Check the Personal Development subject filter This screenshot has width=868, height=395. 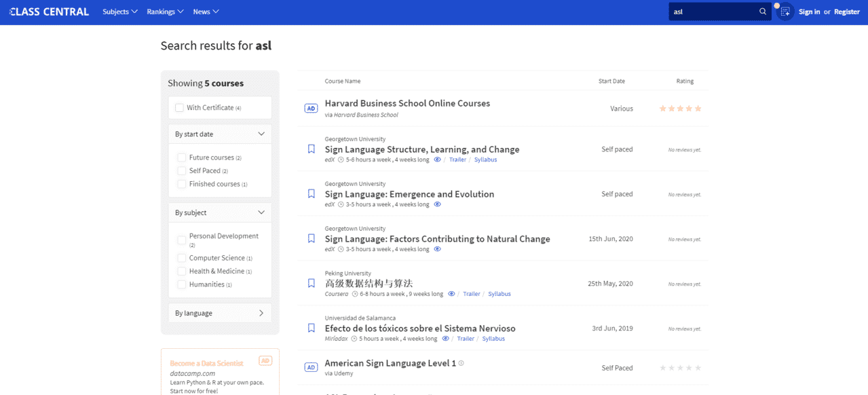click(182, 240)
